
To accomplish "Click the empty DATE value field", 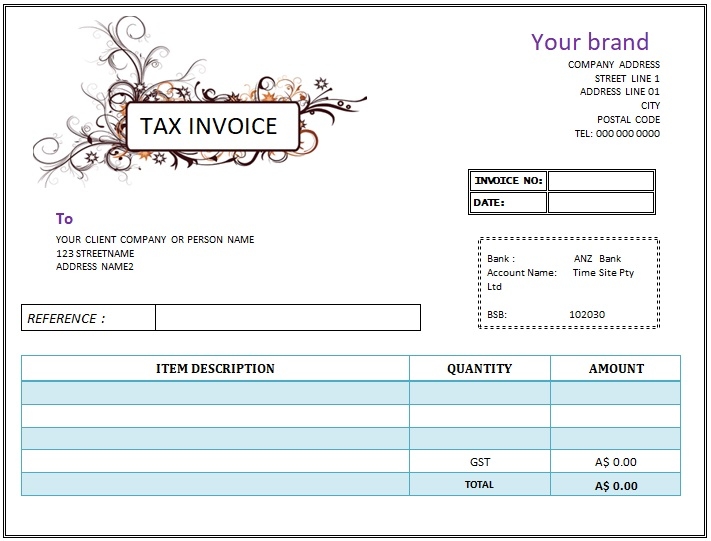I will coord(600,203).
